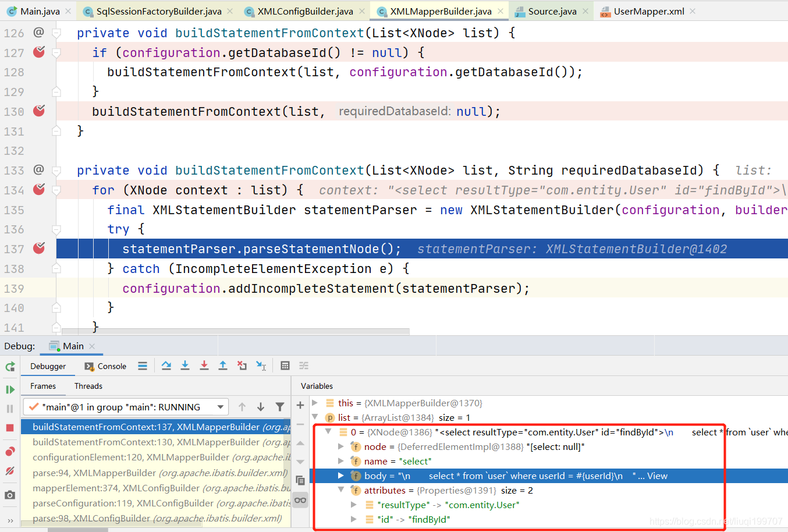Add a new watch with plus
This screenshot has width=788, height=532.
click(x=300, y=405)
